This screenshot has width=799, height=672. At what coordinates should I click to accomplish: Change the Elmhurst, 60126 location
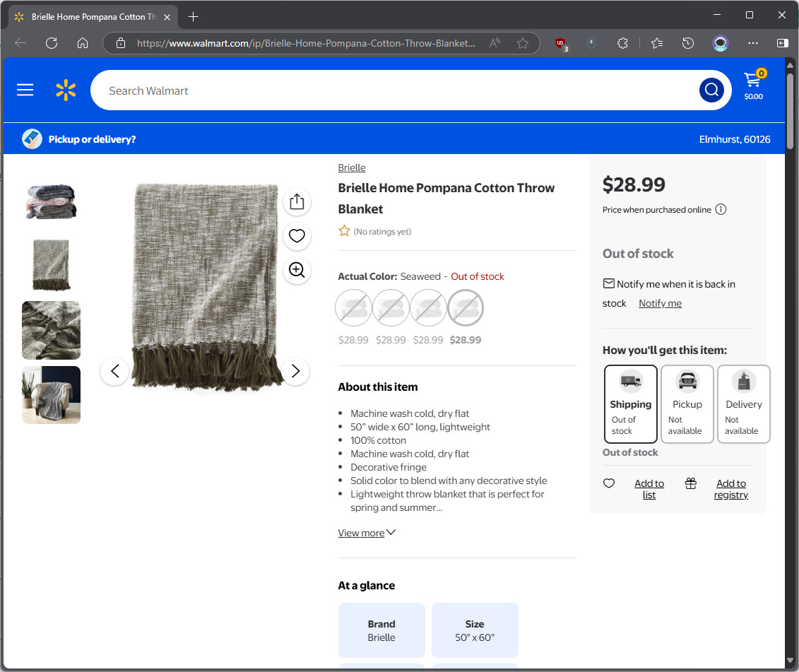tap(734, 139)
